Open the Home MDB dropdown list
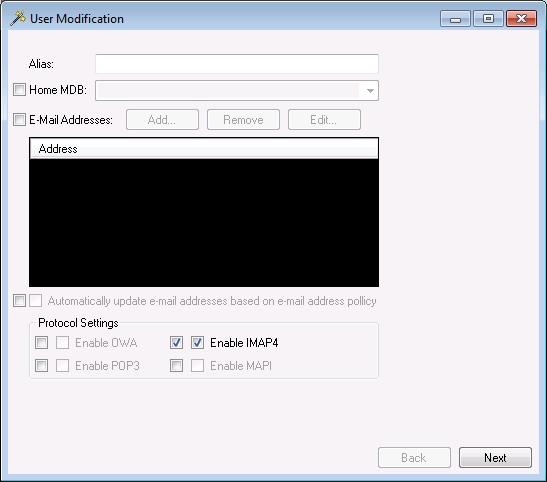Viewport: 547px width, 482px height. 370,91
